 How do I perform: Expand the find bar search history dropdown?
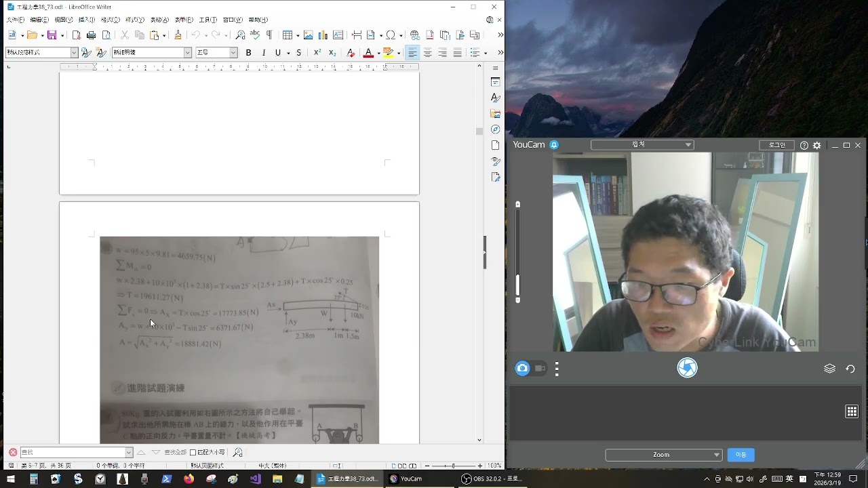129,452
